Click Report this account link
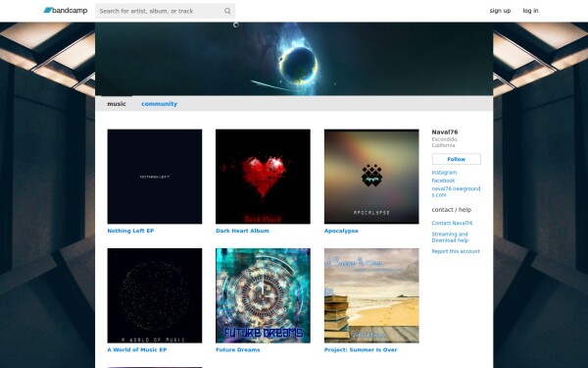The height and width of the screenshot is (368, 588). click(456, 251)
